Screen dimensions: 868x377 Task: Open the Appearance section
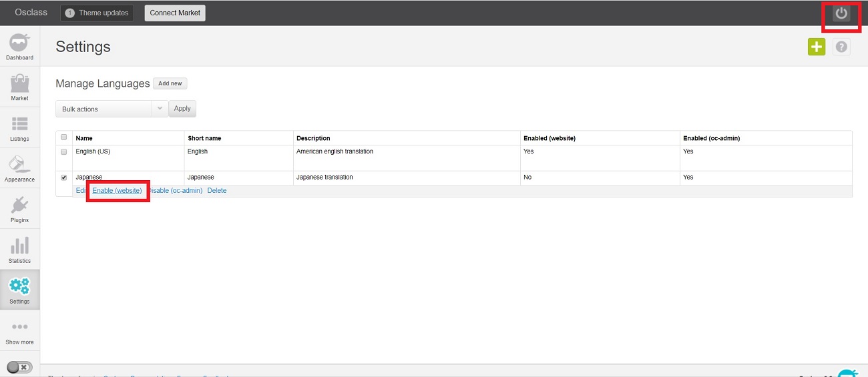coord(19,169)
